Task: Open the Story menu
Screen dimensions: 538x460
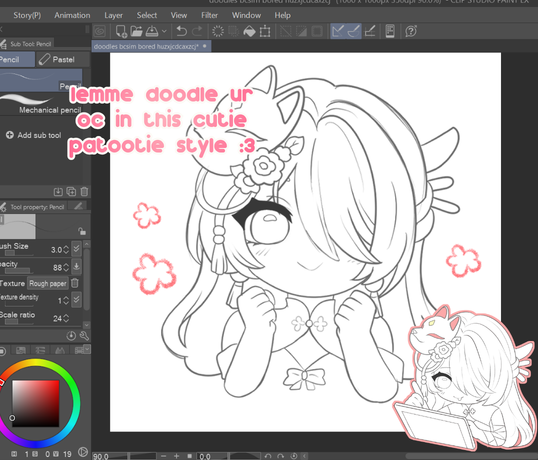Action: (x=27, y=15)
